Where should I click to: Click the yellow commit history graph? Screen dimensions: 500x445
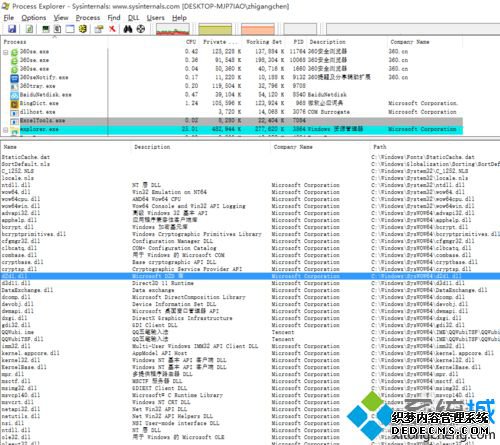click(x=215, y=29)
